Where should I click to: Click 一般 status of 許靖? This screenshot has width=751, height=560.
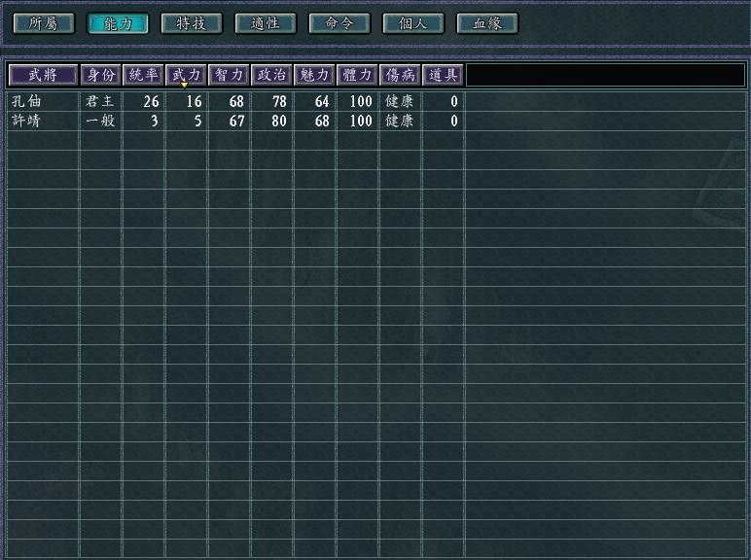[100, 121]
